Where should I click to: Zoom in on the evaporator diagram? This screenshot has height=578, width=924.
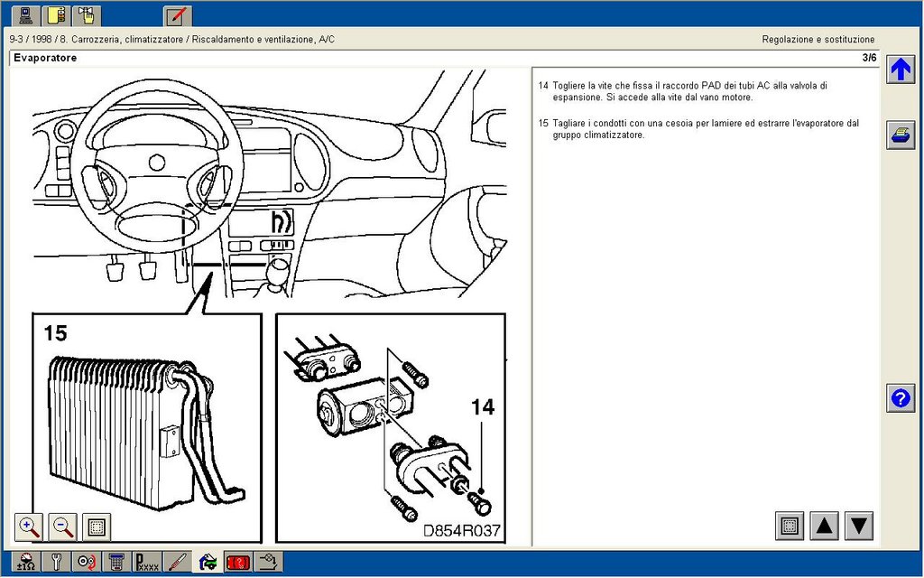point(29,527)
